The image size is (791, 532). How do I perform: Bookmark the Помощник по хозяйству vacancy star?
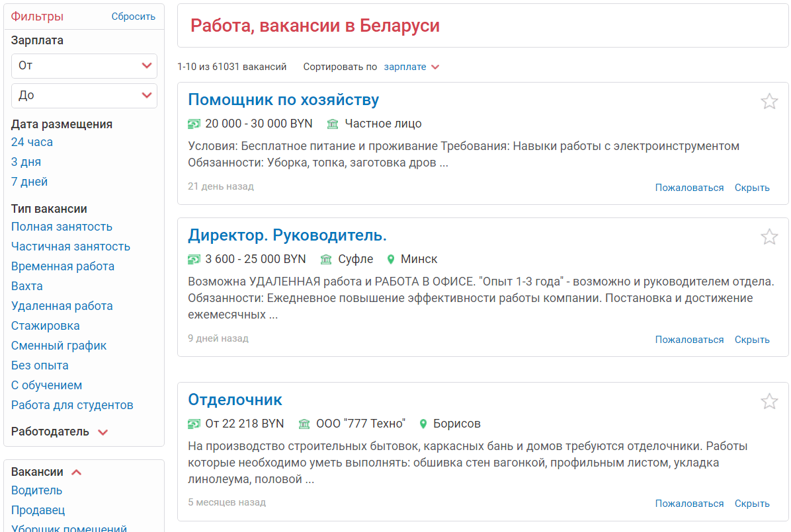click(x=769, y=101)
